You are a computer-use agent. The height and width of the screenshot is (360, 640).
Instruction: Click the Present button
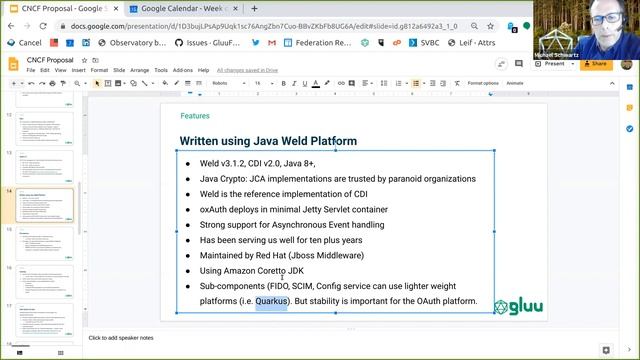551,64
